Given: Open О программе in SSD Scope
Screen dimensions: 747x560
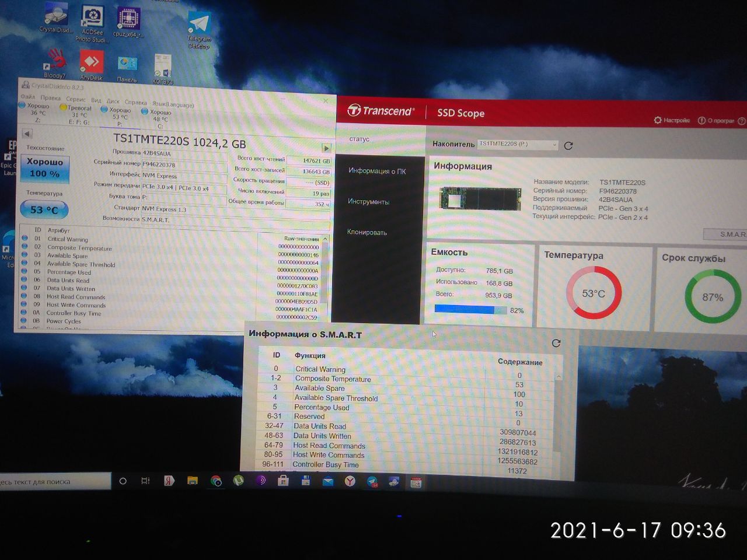Looking at the screenshot, I should point(716,121).
